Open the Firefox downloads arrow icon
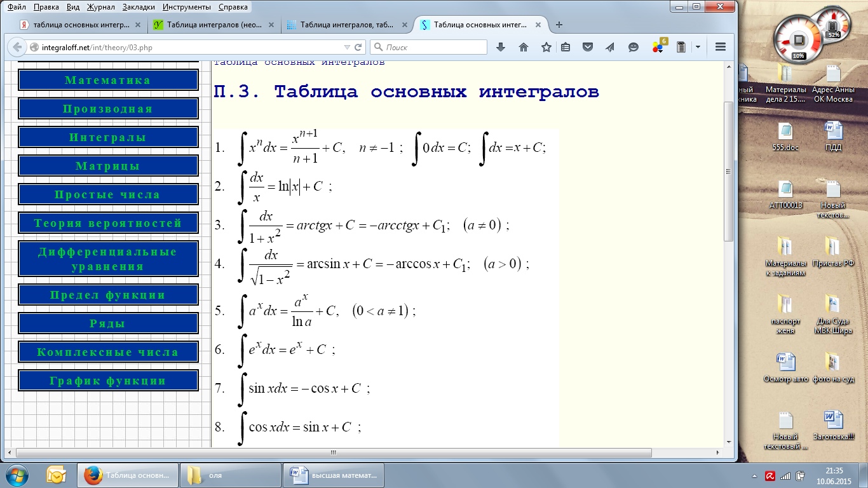This screenshot has height=488, width=868. pyautogui.click(x=500, y=47)
